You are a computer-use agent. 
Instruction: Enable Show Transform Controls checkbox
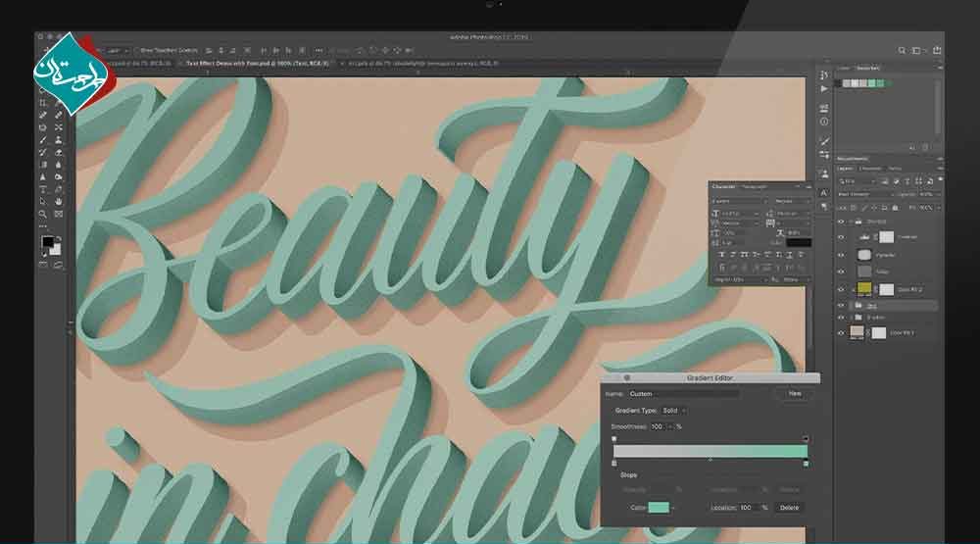coord(137,50)
